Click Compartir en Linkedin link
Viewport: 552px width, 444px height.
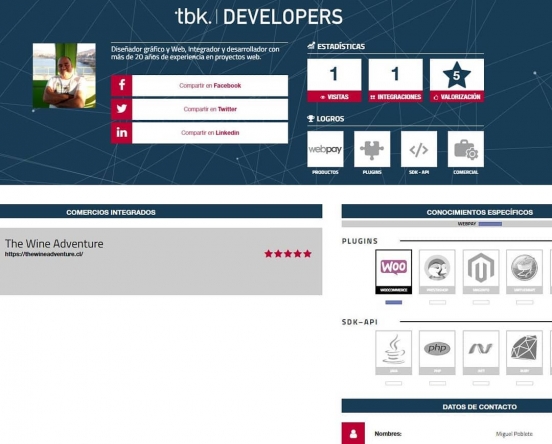[210, 133]
